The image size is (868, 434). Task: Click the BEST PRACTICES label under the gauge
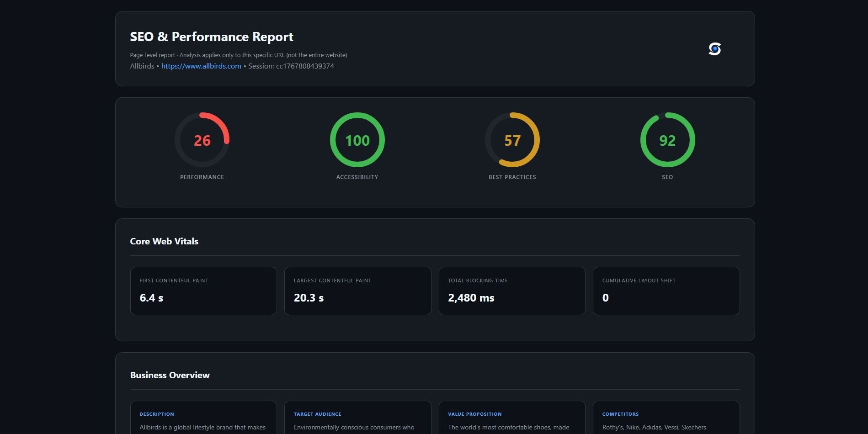click(x=512, y=177)
